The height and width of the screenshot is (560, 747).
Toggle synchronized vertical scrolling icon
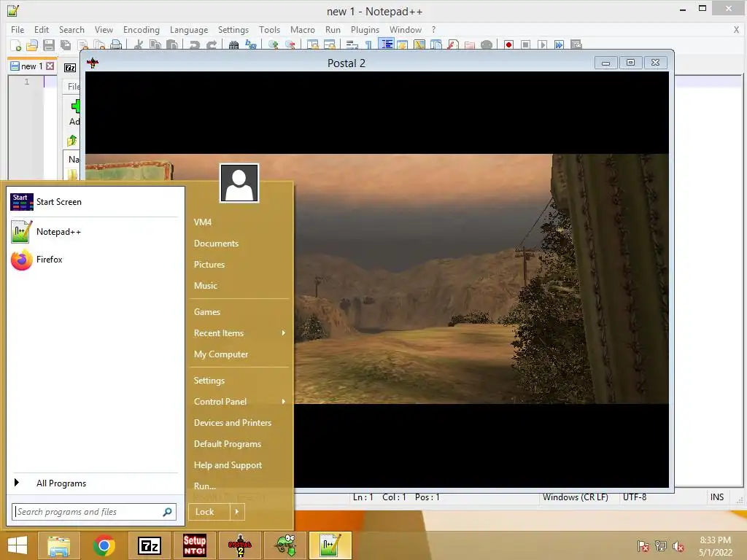coord(312,45)
